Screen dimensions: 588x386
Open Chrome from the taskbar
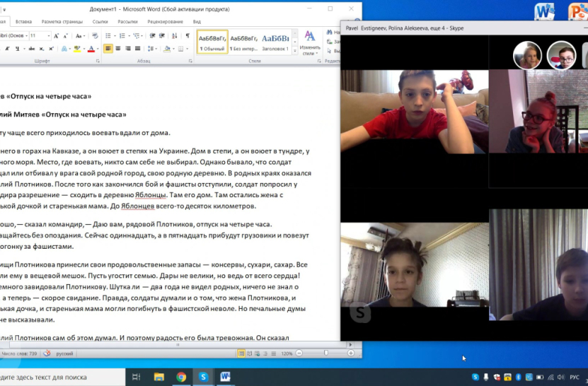pos(181,377)
